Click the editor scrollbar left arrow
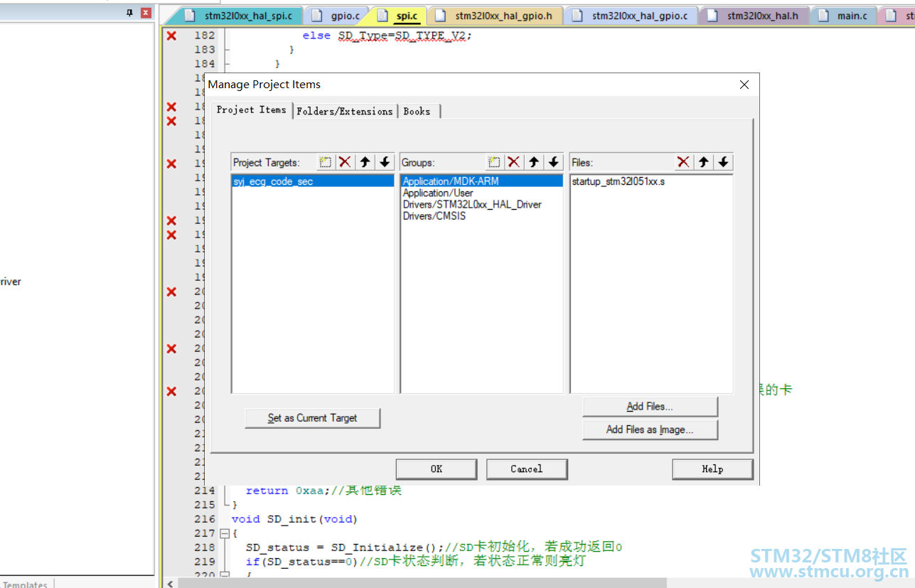 coord(171,583)
